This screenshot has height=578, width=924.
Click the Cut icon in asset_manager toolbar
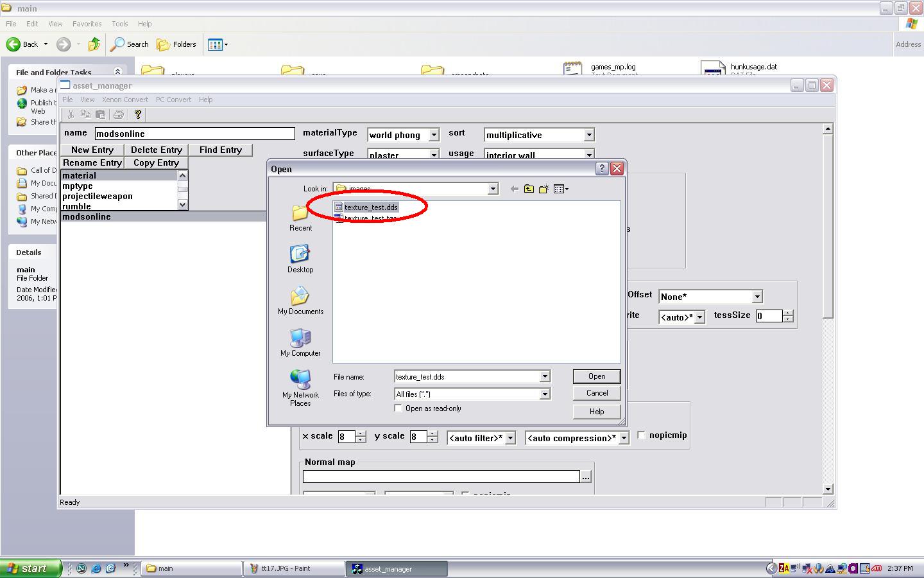[71, 114]
